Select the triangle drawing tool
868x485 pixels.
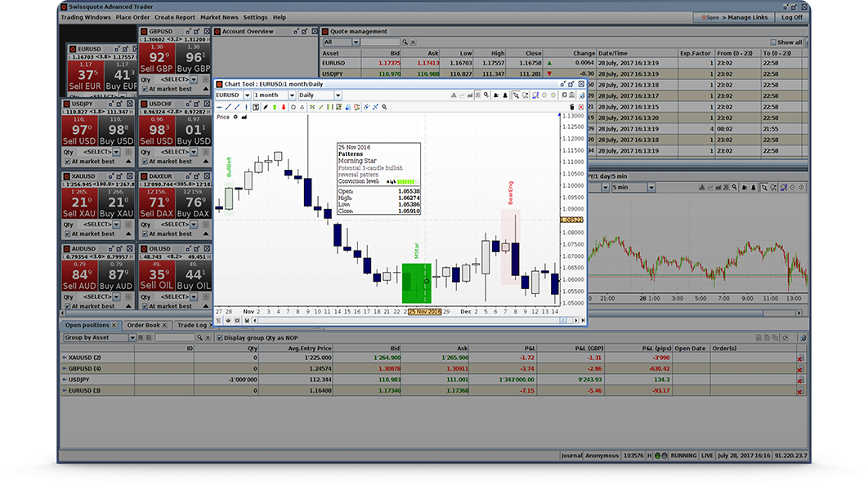pyautogui.click(x=302, y=107)
